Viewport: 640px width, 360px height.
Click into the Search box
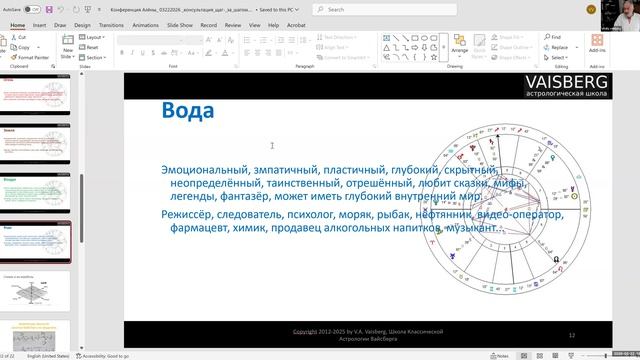384,9
